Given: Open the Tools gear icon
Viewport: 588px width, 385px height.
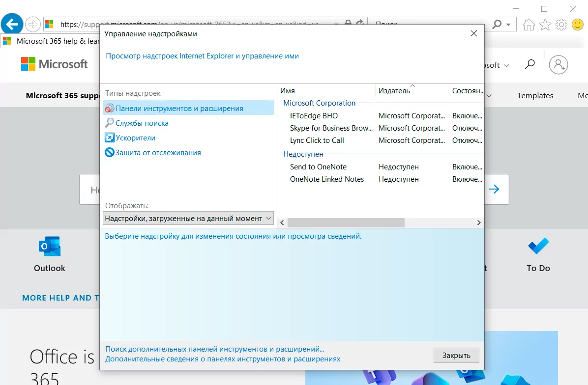Looking at the screenshot, I should pos(561,25).
